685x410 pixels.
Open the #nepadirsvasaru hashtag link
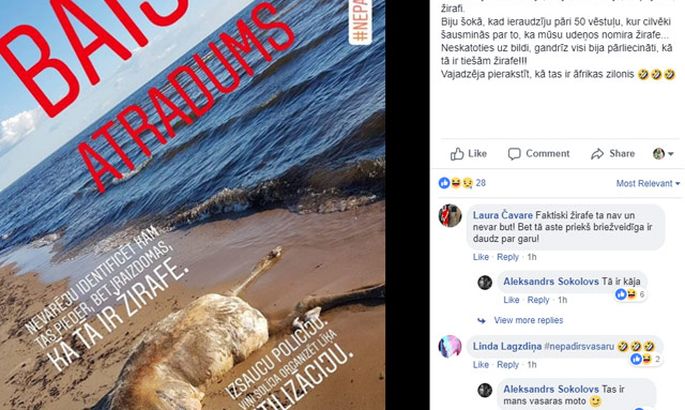click(579, 347)
